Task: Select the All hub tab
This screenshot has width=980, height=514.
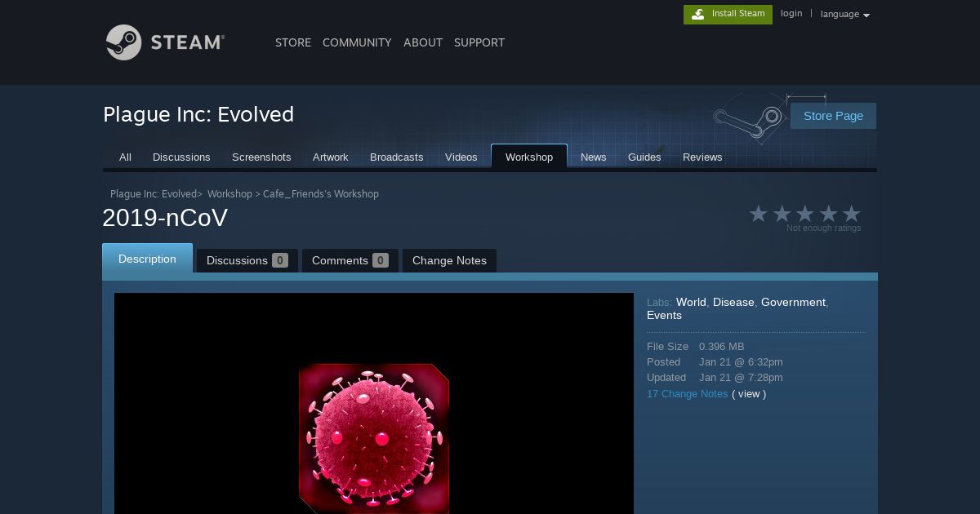Action: tap(125, 157)
